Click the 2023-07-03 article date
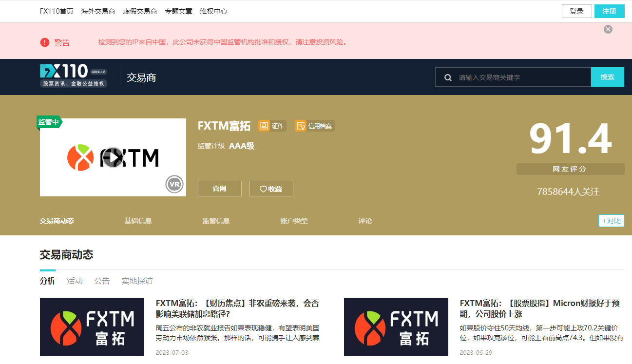The image size is (632, 364). [172, 352]
